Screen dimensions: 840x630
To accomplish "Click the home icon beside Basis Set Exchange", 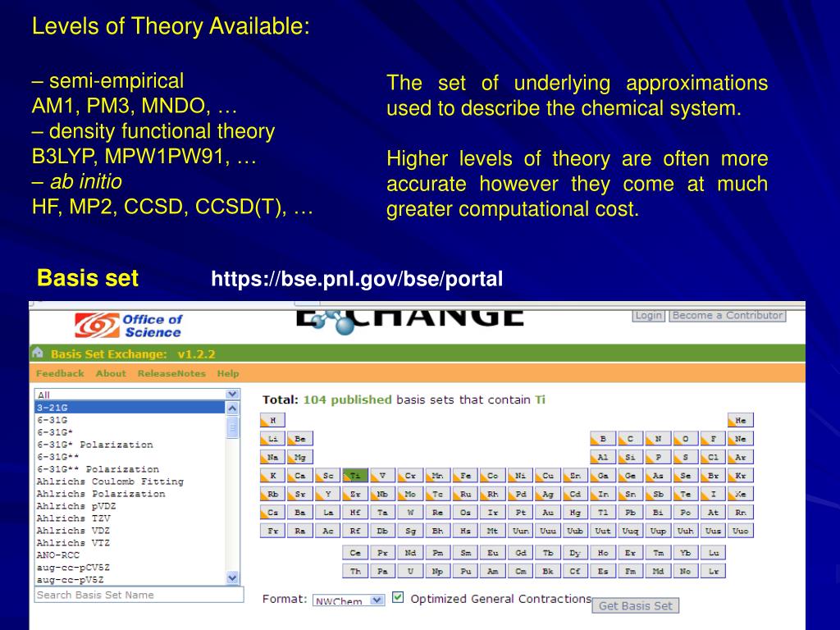I will point(37,354).
